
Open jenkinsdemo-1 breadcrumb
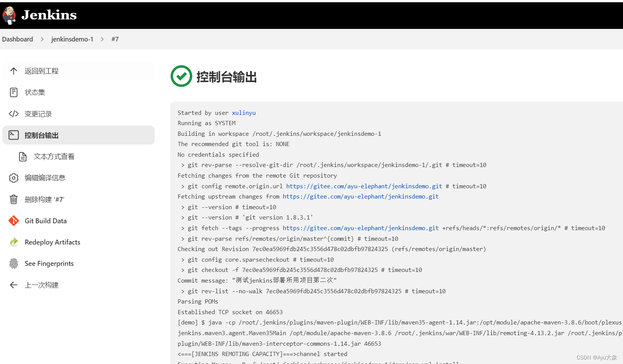point(72,39)
